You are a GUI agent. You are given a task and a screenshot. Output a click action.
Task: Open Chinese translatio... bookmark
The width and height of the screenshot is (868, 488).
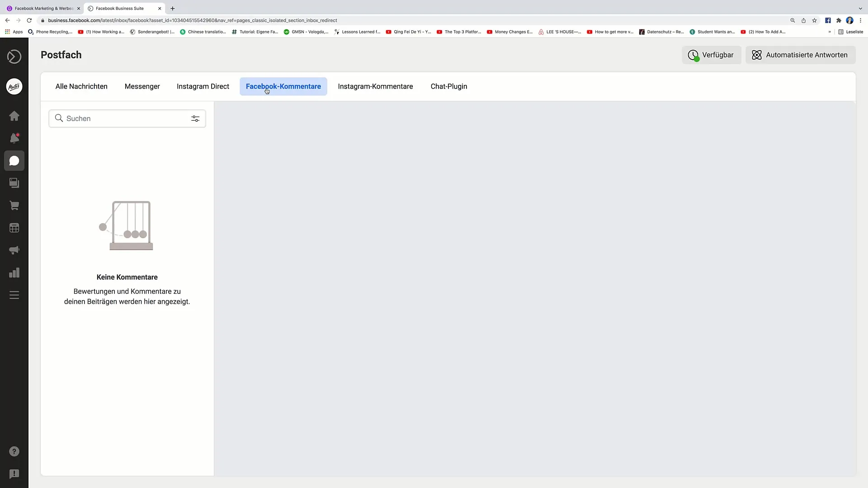203,32
